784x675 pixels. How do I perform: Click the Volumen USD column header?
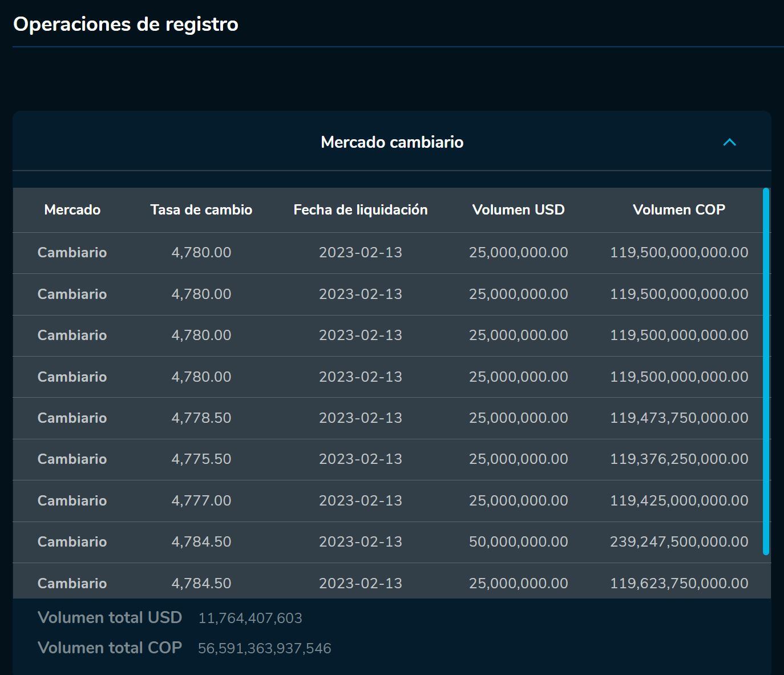pos(518,210)
